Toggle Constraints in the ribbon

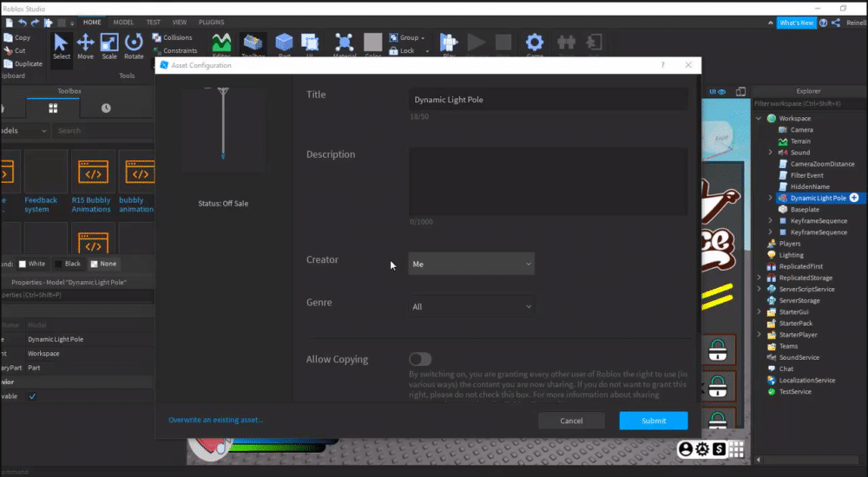pyautogui.click(x=175, y=50)
